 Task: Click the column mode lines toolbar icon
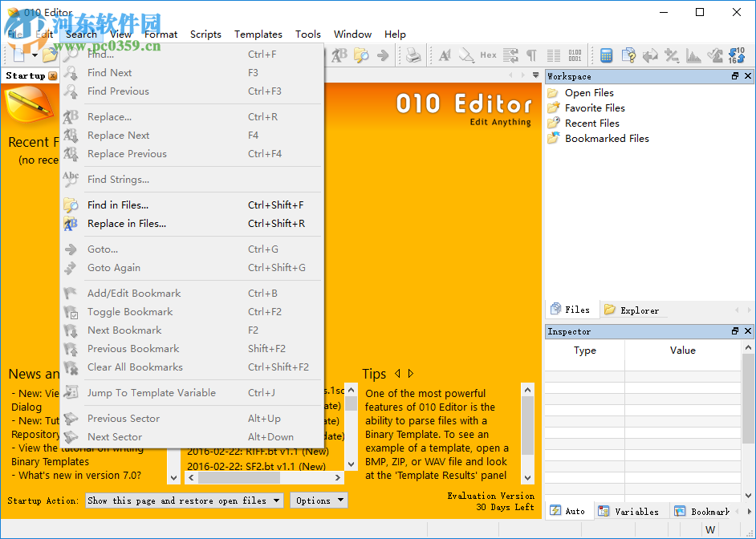click(x=554, y=55)
